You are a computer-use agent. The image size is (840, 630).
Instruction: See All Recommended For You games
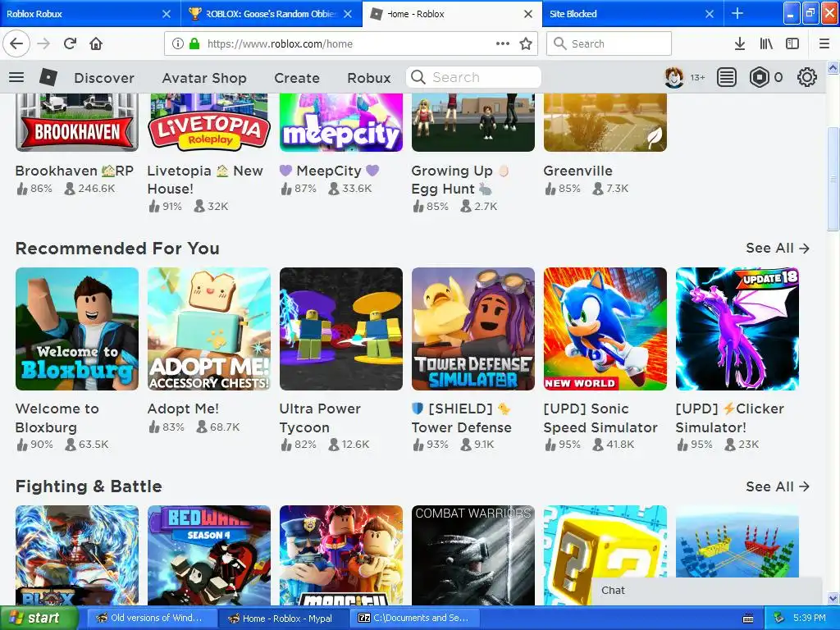(778, 248)
